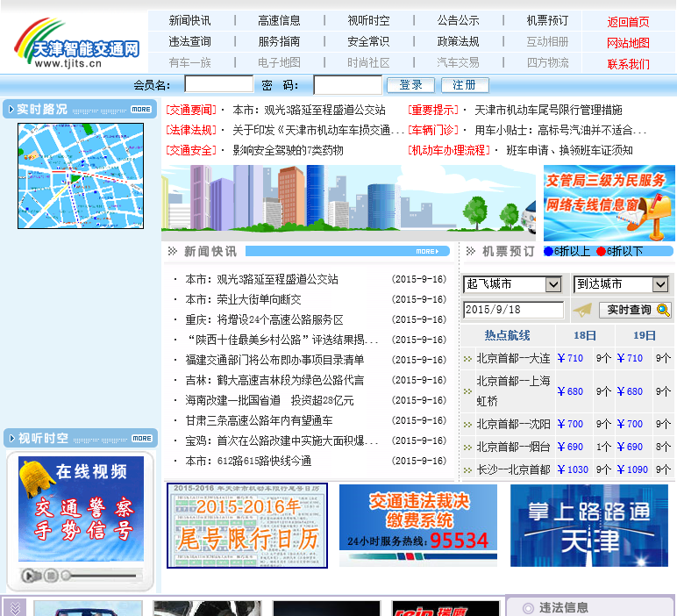Click the 1个 seat count for 北京首都—烟台

(603, 448)
